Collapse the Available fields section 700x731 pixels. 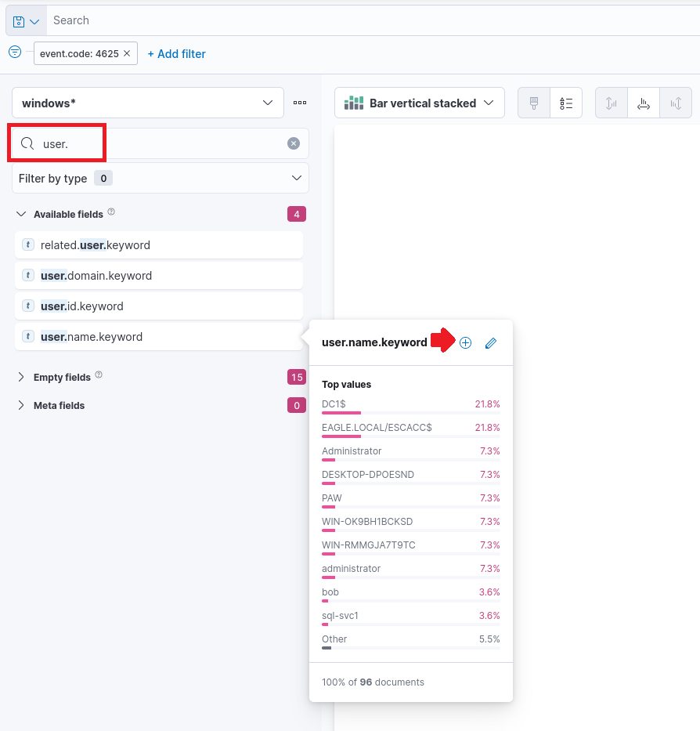coord(20,213)
